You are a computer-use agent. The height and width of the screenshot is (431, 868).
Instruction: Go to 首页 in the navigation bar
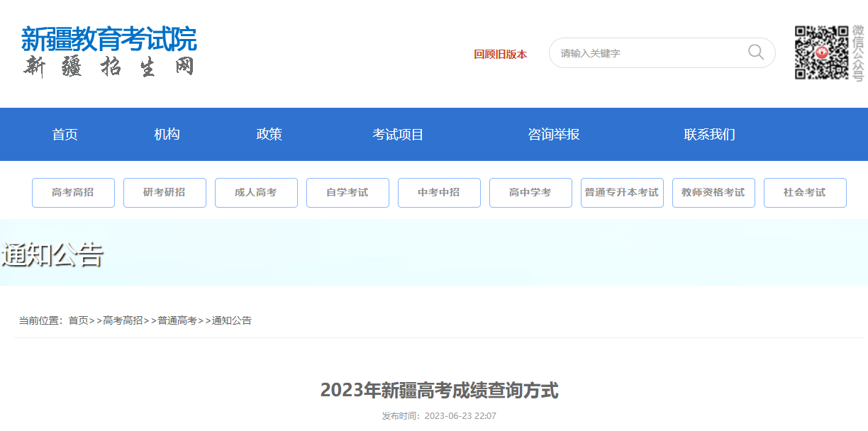(65, 135)
